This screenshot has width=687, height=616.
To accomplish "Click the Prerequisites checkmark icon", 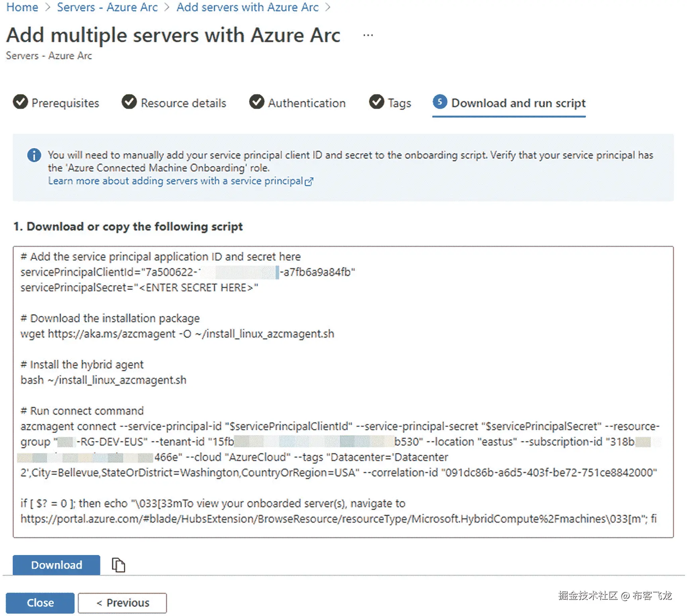I will 20,102.
